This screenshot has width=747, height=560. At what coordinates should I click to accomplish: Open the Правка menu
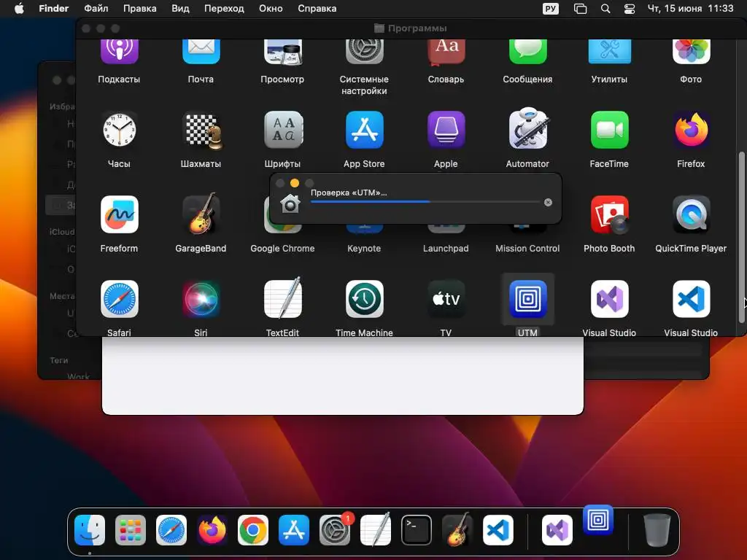139,9
